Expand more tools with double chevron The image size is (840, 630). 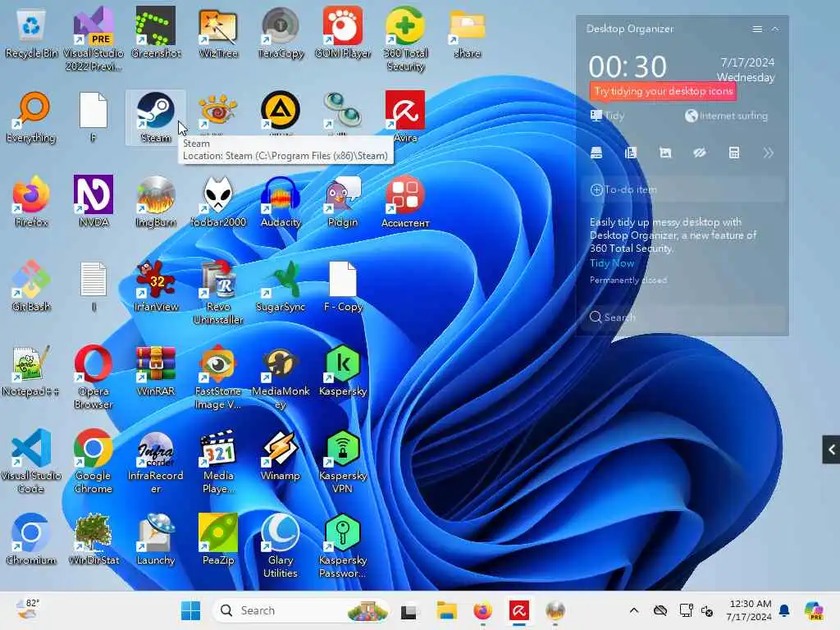click(x=768, y=153)
